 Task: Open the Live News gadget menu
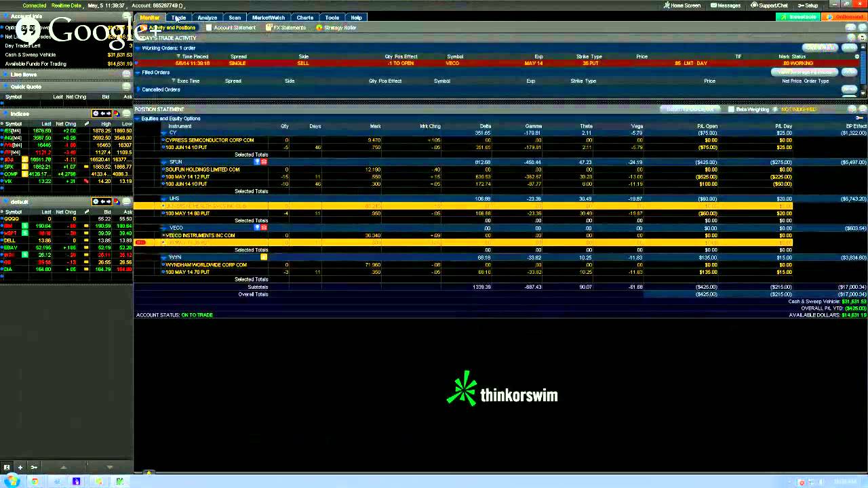tap(126, 75)
